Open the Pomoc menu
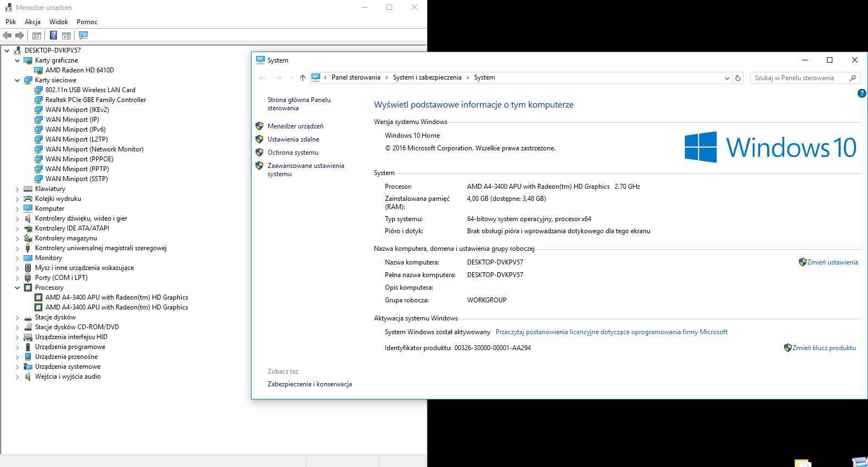The image size is (868, 467). [87, 22]
